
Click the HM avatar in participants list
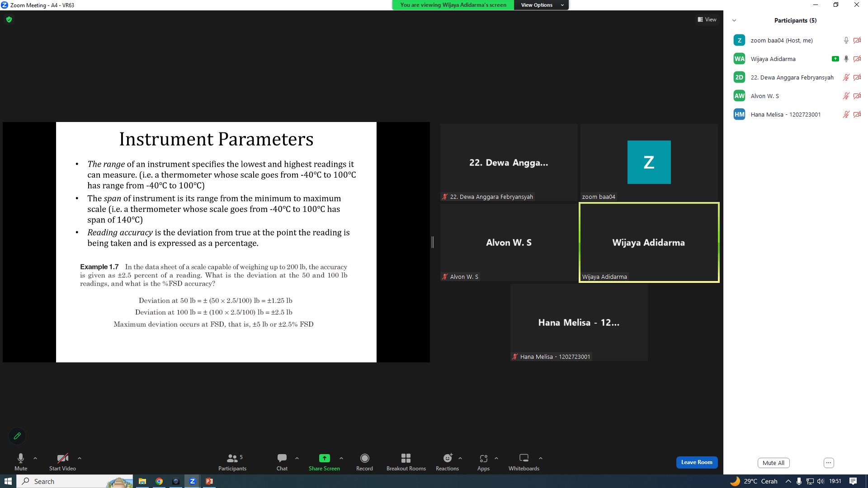[739, 114]
